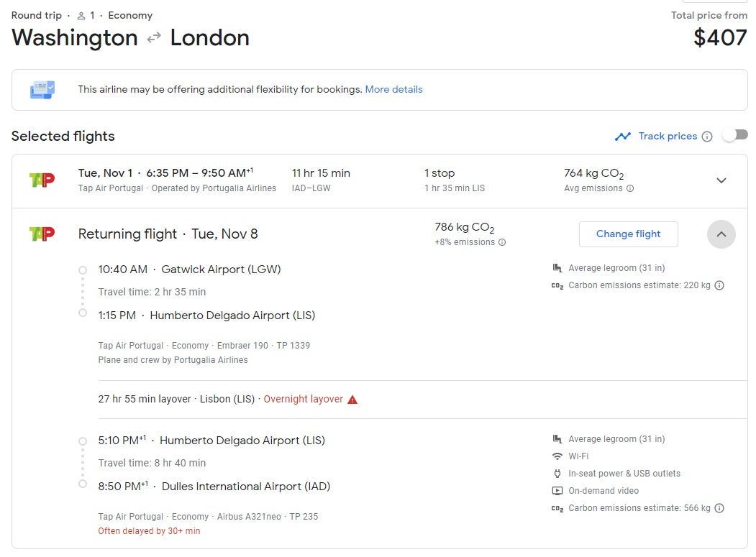Collapse the returning flight details

tap(721, 234)
